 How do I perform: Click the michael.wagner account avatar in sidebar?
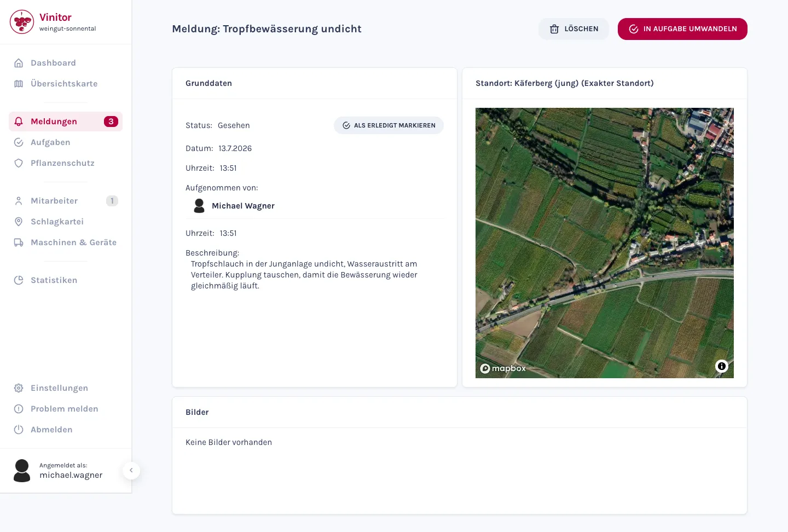pyautogui.click(x=22, y=471)
